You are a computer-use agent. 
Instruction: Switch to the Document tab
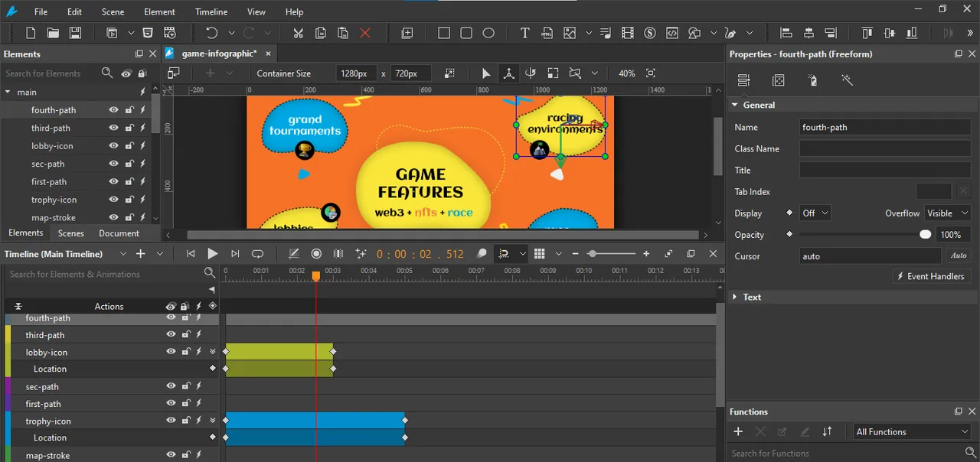(119, 233)
